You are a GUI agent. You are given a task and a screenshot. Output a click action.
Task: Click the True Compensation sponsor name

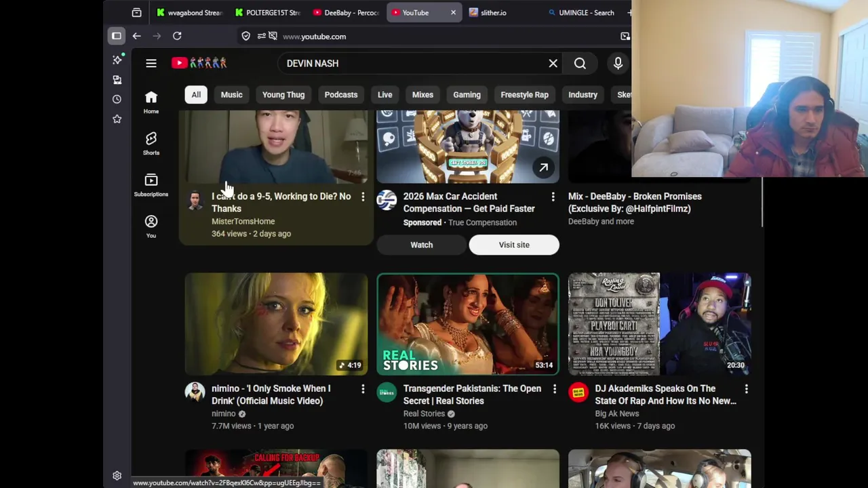tap(482, 222)
